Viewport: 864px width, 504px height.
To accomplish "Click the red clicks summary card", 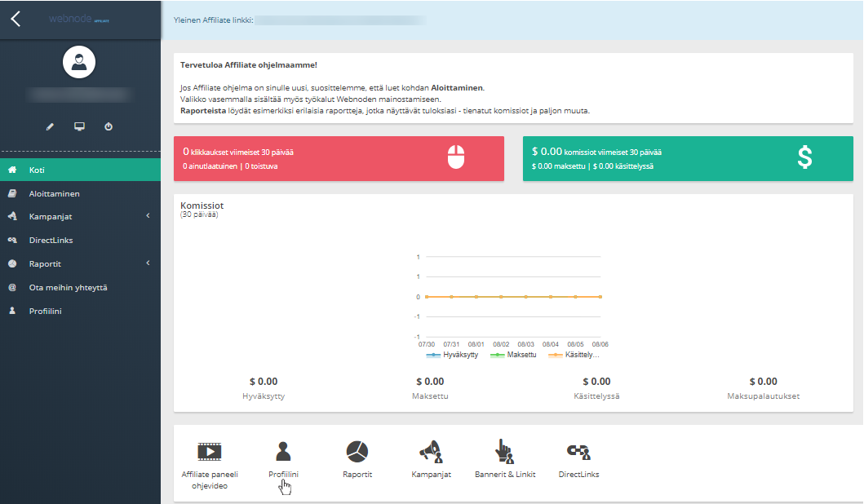I will pyautogui.click(x=339, y=158).
